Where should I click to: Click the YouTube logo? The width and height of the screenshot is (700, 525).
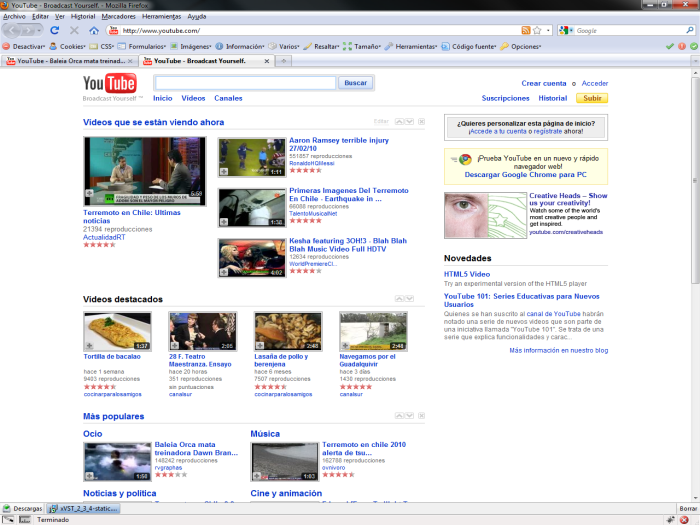tap(110, 83)
